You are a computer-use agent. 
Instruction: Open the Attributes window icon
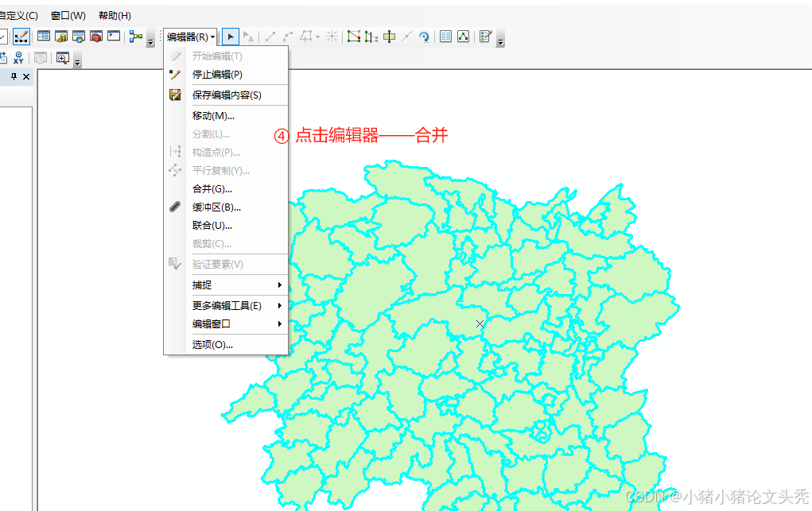point(446,37)
